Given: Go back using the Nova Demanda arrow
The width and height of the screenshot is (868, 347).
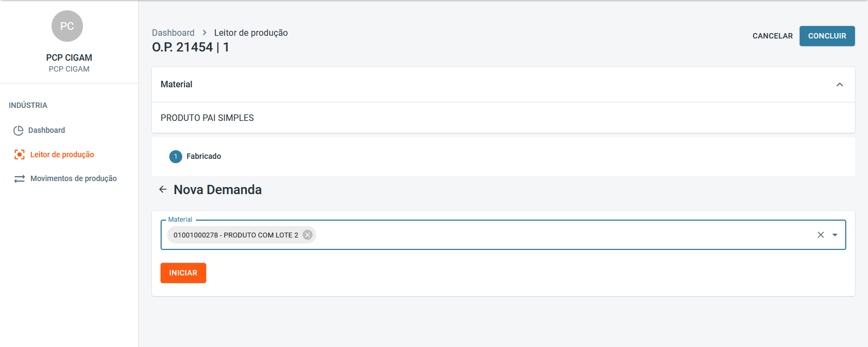Looking at the screenshot, I should pyautogui.click(x=163, y=190).
